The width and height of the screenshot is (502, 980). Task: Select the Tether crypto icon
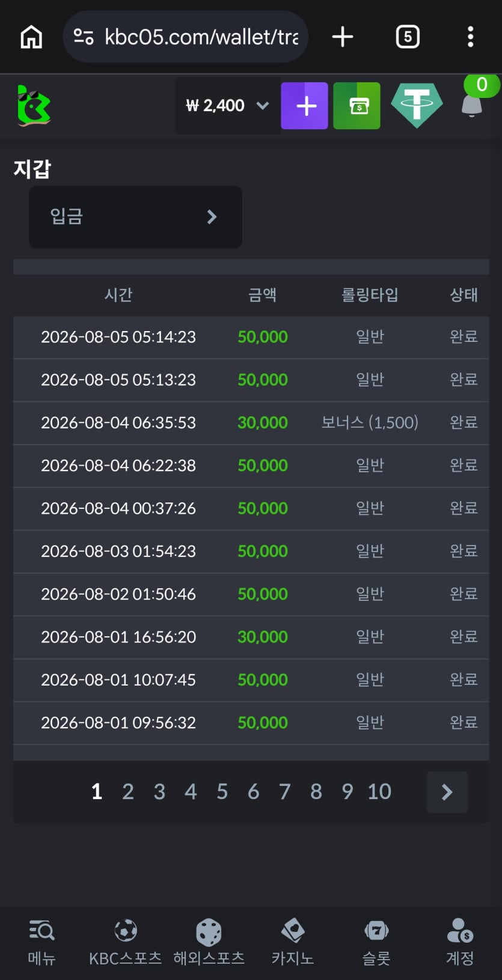point(417,106)
